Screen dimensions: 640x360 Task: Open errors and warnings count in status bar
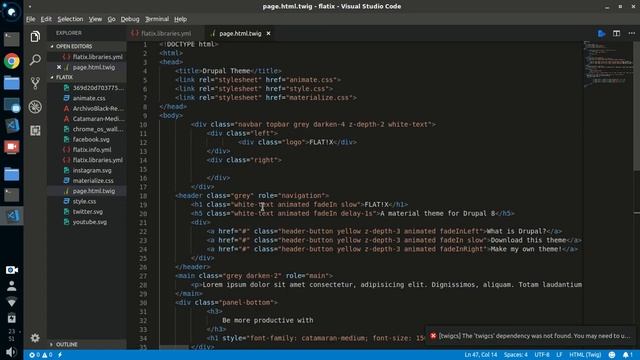point(40,355)
